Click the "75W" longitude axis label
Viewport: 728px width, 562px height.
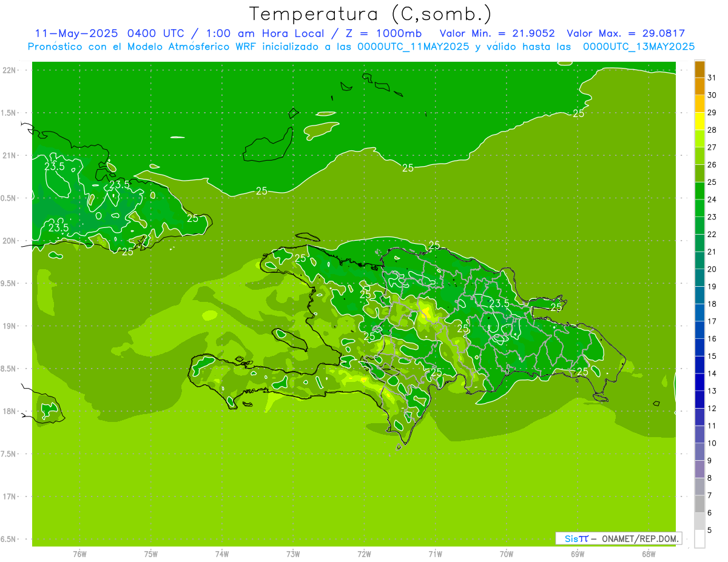[x=151, y=554]
